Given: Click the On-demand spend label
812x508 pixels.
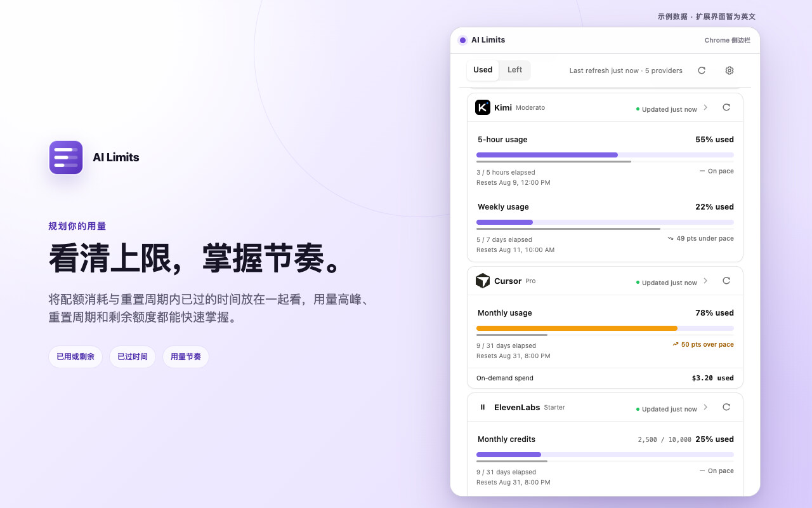Looking at the screenshot, I should [505, 378].
